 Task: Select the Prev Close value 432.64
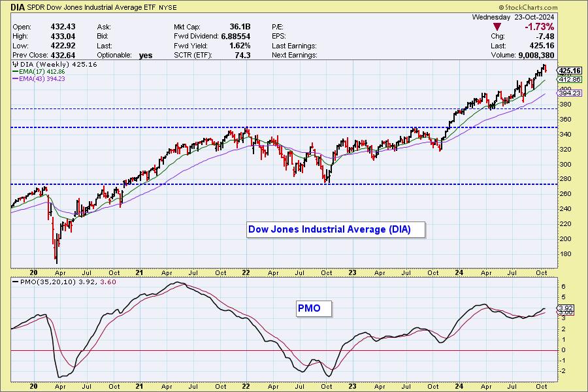63,55
